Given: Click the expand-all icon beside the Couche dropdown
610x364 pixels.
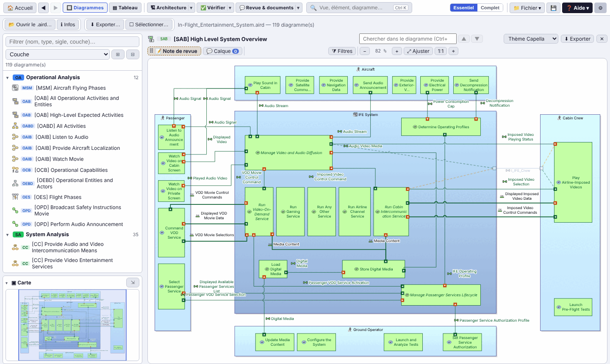Looking at the screenshot, I should point(118,54).
